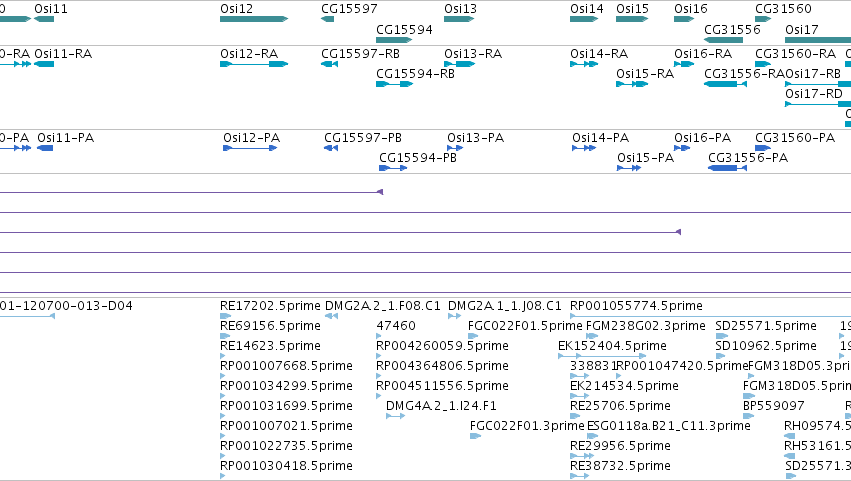
Task: Select the CG15594 gene feature
Action: pos(395,40)
